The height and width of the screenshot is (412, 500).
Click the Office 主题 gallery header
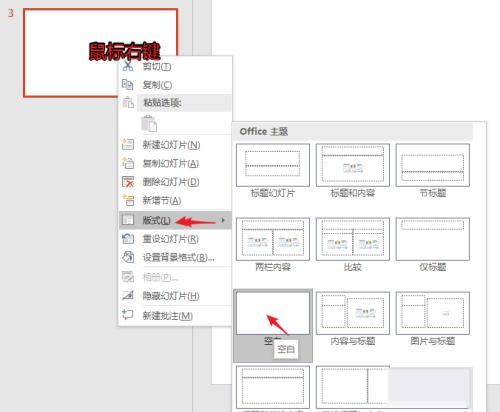pos(353,132)
